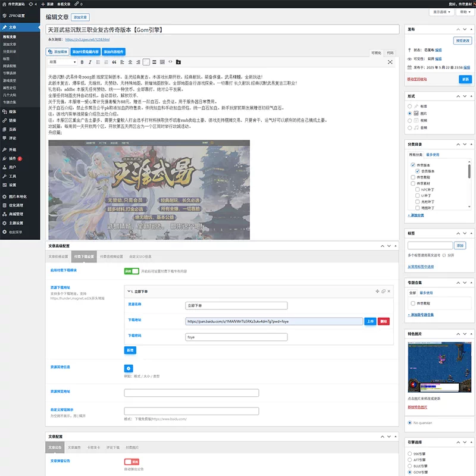Select the 视频 video post format
This screenshot has width=476, height=476.
coord(409,121)
